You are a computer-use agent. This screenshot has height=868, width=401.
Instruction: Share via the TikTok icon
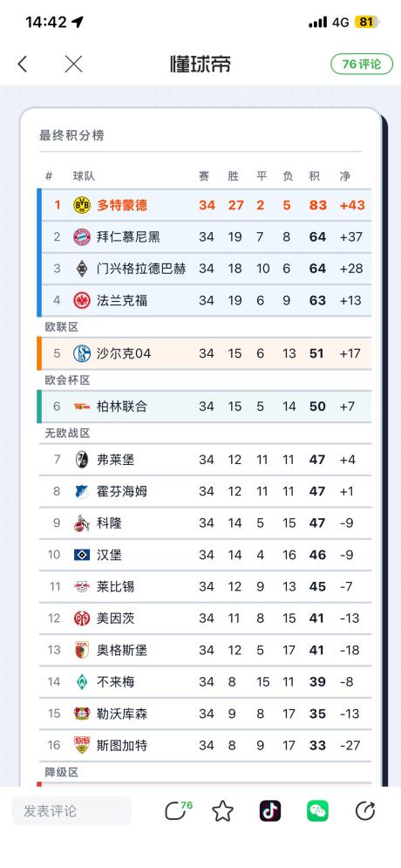point(270,811)
